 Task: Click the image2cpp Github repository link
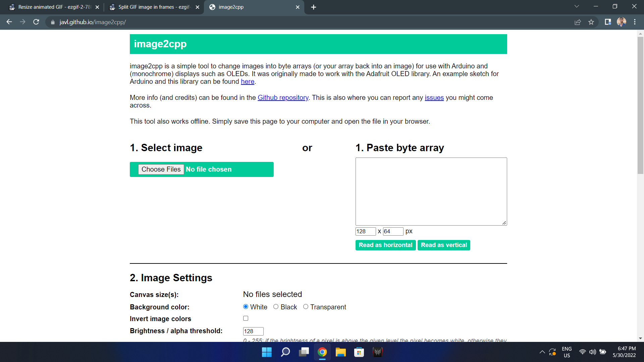click(x=283, y=97)
